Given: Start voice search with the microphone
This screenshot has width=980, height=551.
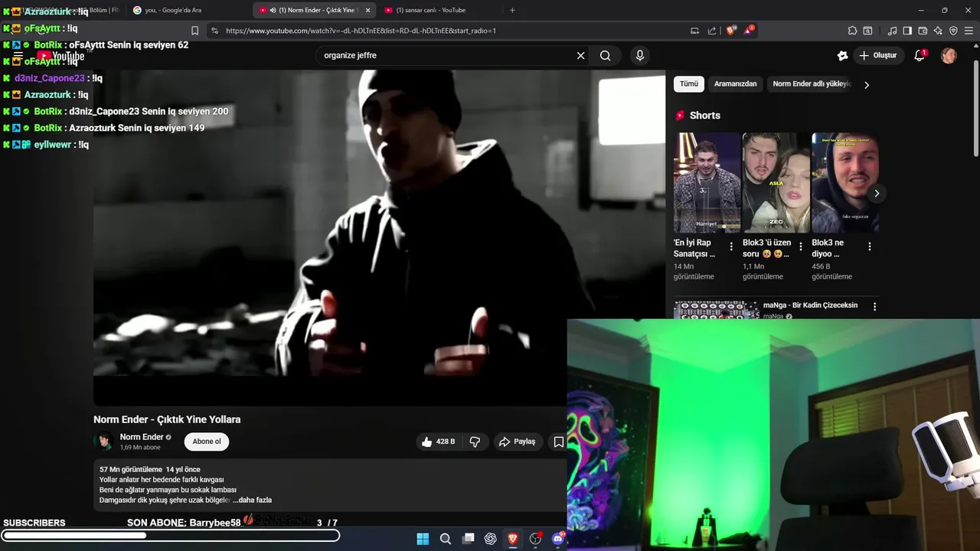Looking at the screenshot, I should pos(640,55).
